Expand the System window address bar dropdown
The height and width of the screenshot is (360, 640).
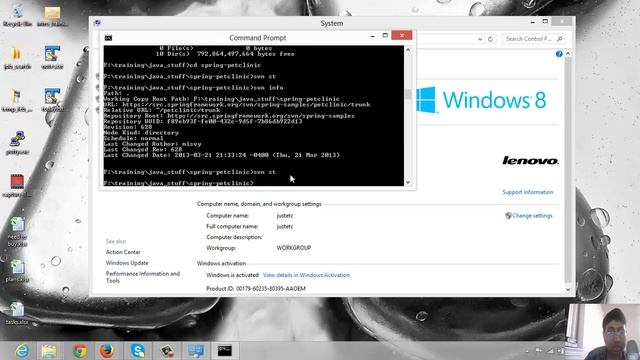(480, 39)
